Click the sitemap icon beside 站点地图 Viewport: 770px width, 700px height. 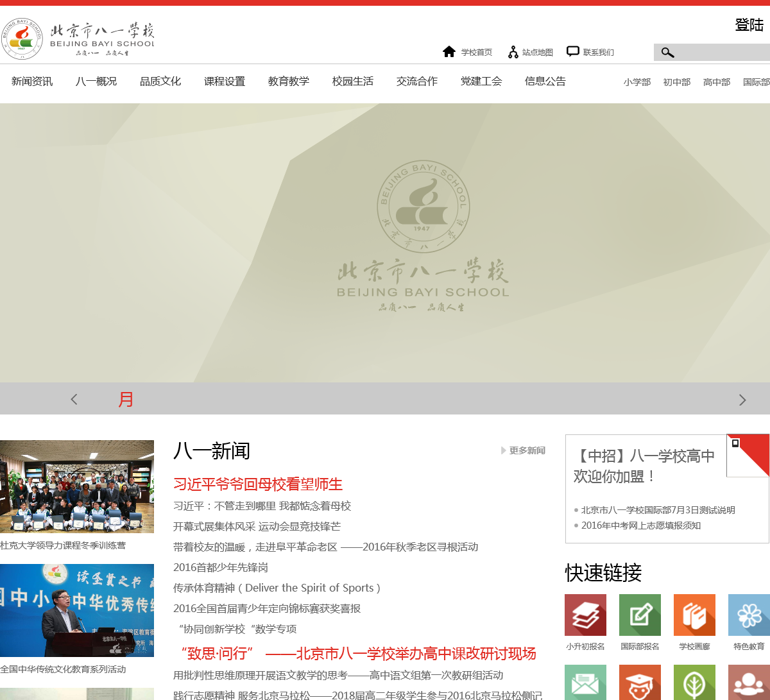pos(513,52)
